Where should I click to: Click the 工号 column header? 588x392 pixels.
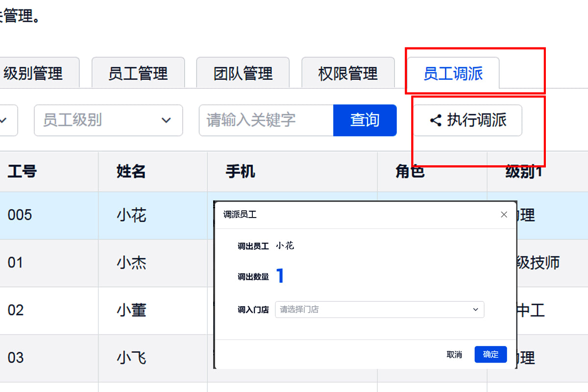click(x=21, y=171)
